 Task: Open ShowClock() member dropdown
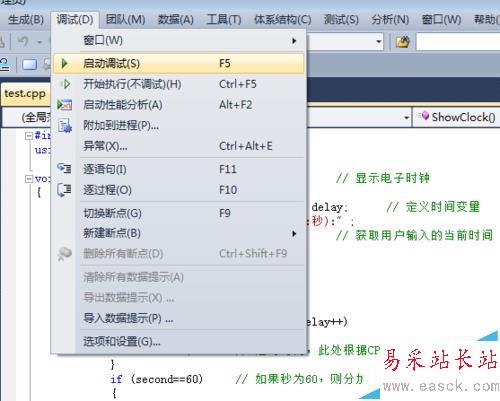click(x=457, y=117)
